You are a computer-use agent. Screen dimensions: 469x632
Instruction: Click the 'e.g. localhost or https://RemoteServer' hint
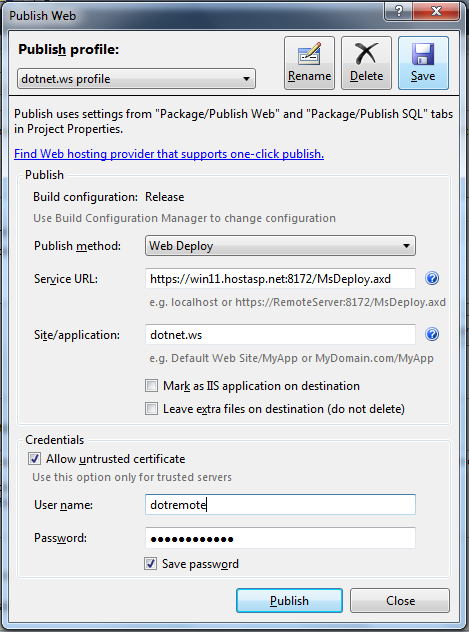(297, 302)
